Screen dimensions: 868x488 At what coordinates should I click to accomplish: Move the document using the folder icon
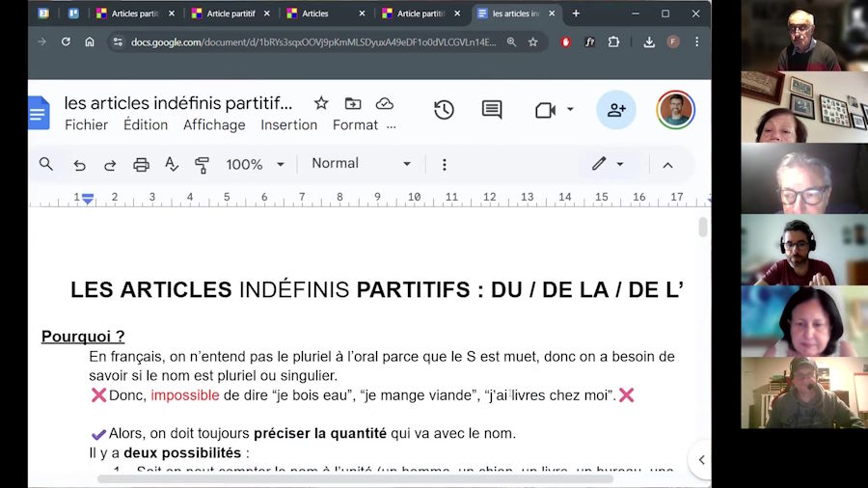point(353,103)
